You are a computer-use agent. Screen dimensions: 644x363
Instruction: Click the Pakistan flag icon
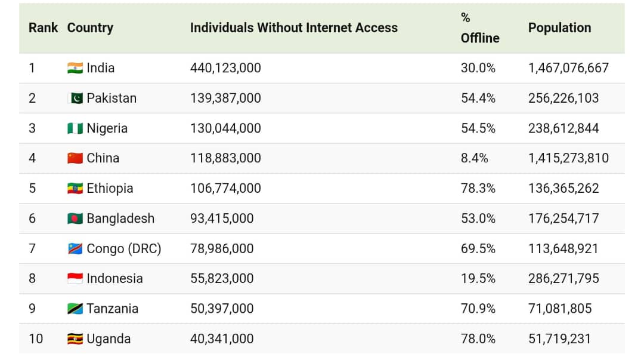[75, 98]
